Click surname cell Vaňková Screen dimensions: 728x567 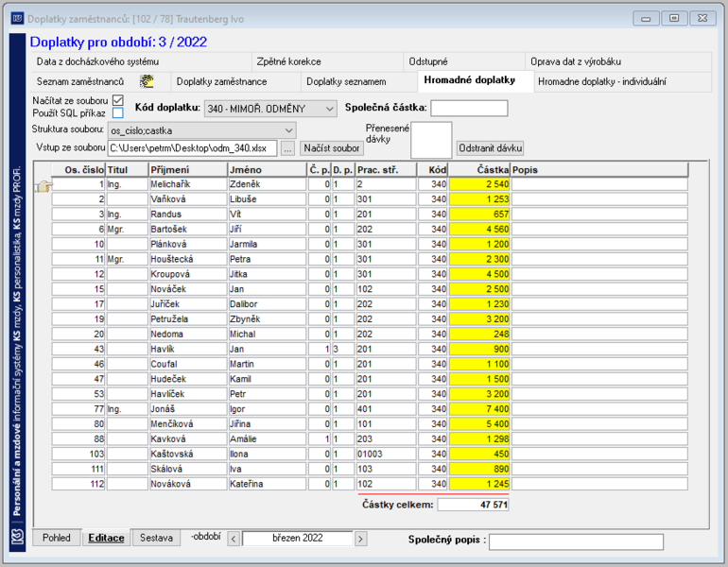(188, 199)
